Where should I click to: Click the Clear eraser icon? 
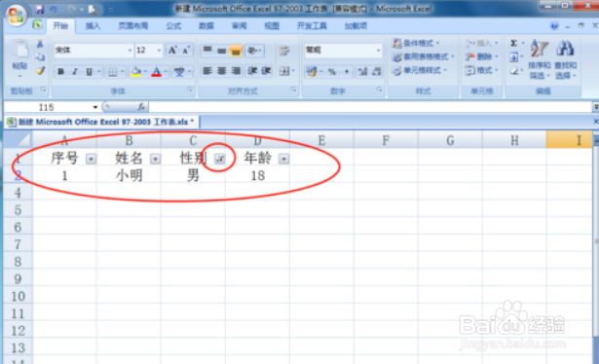point(514,71)
